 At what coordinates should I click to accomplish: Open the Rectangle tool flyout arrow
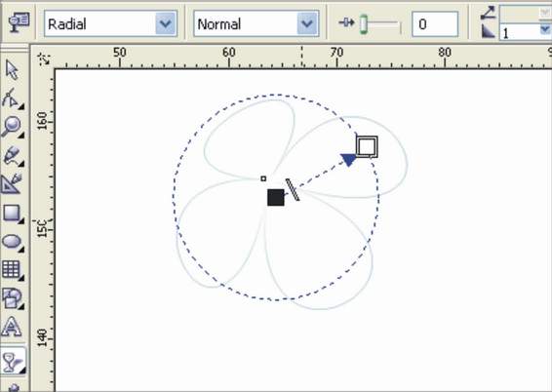coord(21,221)
